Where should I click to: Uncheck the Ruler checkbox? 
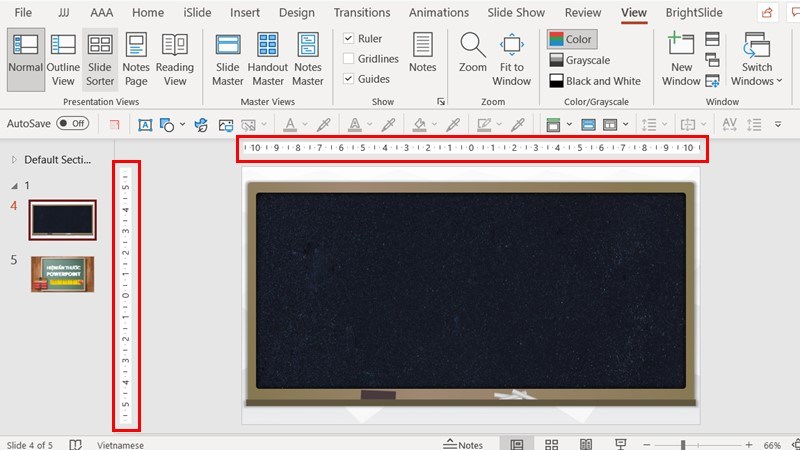349,39
